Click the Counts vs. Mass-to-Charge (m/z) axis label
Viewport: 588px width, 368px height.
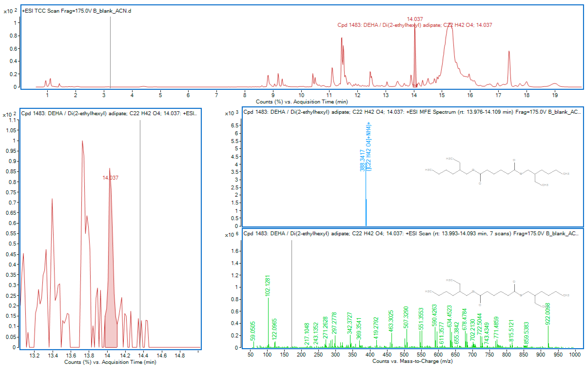tap(412, 361)
